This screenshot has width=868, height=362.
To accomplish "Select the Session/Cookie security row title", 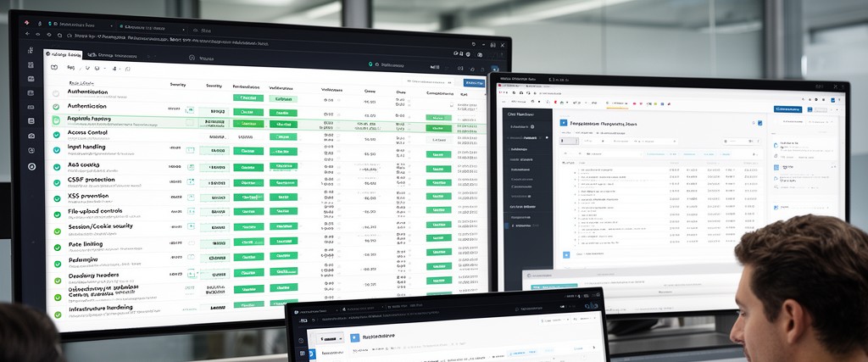I will coord(101,227).
